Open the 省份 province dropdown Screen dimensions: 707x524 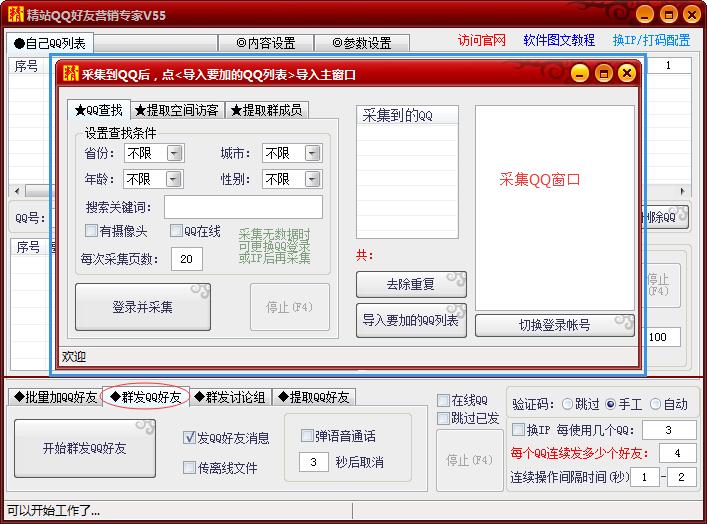[x=174, y=153]
